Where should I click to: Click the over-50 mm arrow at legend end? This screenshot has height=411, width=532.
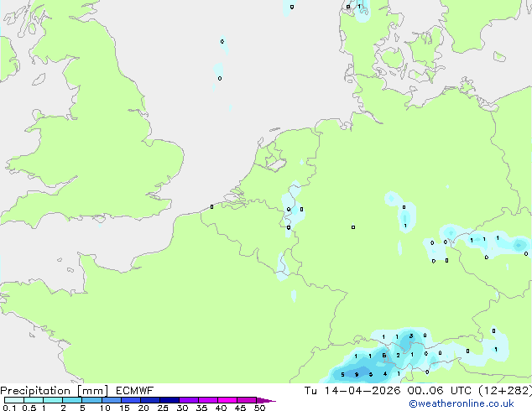pyautogui.click(x=266, y=400)
